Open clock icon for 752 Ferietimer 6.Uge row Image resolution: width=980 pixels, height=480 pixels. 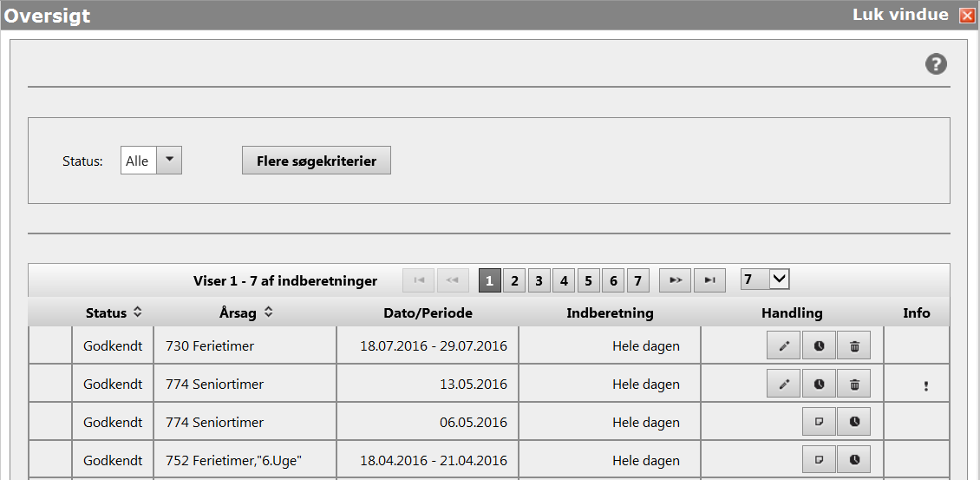(853, 459)
